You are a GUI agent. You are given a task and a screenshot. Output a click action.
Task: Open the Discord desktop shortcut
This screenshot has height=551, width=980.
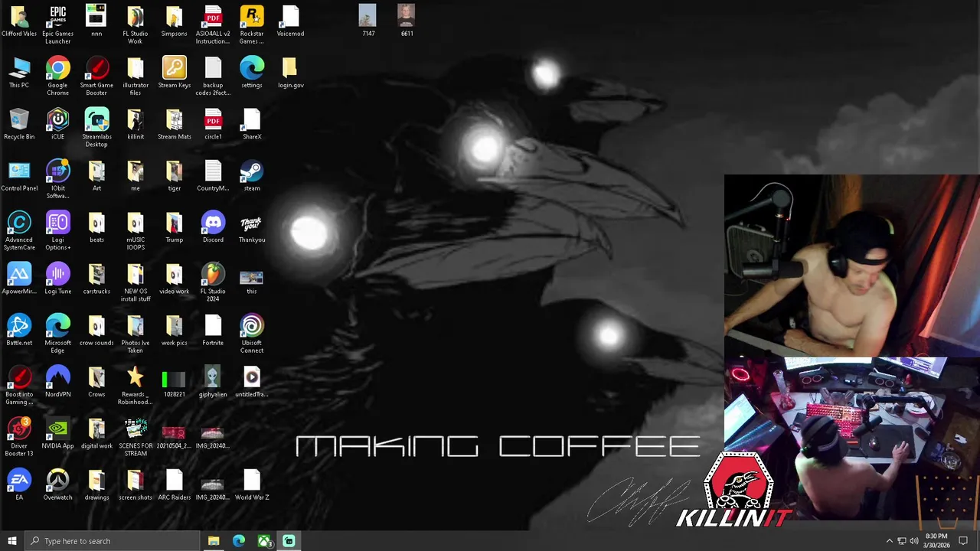pos(213,227)
